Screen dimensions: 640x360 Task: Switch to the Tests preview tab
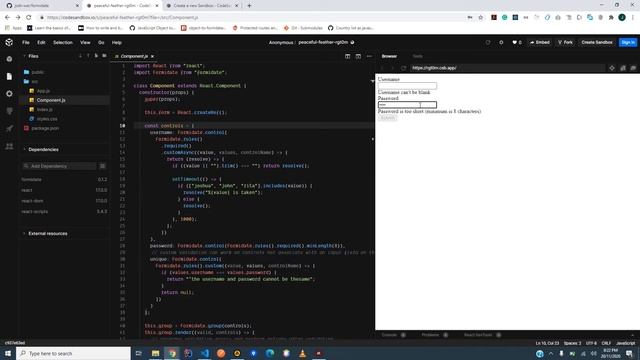tap(418, 56)
